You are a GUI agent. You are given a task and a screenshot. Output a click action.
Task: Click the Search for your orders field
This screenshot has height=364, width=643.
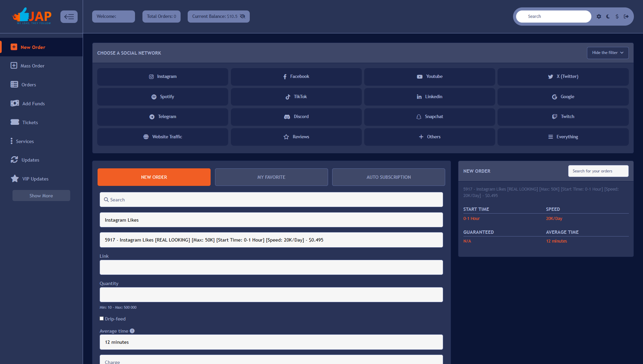(x=598, y=171)
